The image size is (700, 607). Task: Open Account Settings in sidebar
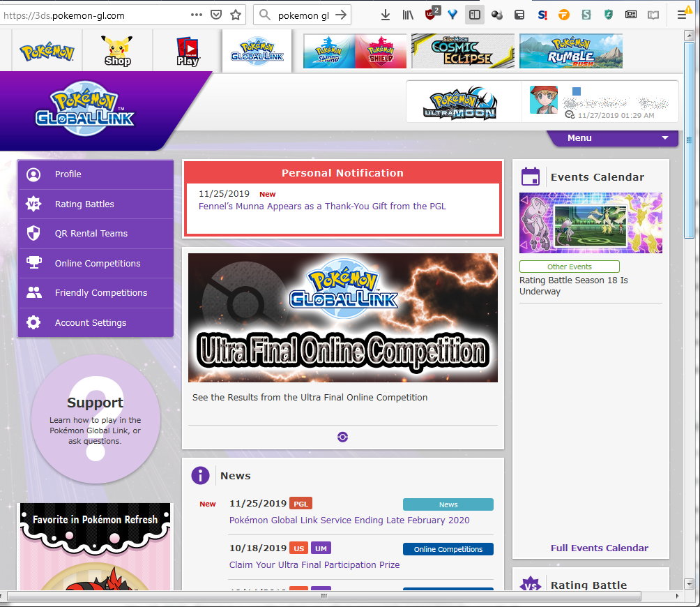96,322
